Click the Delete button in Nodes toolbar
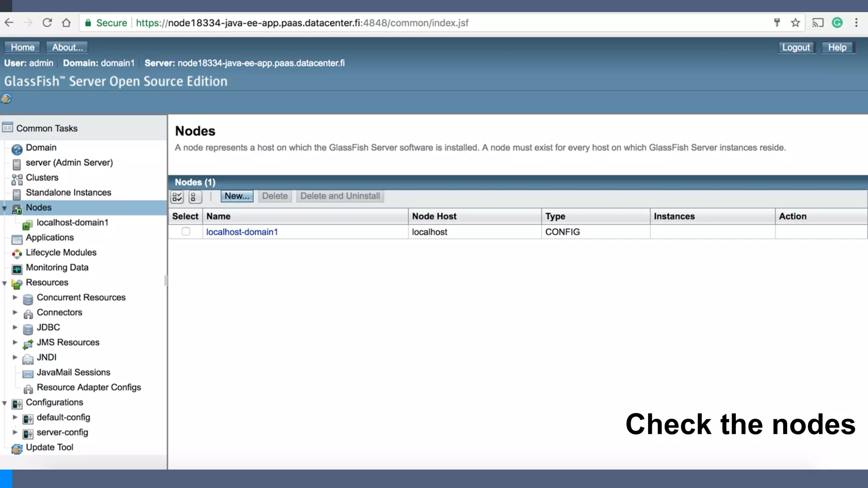This screenshot has width=868, height=488. (275, 196)
